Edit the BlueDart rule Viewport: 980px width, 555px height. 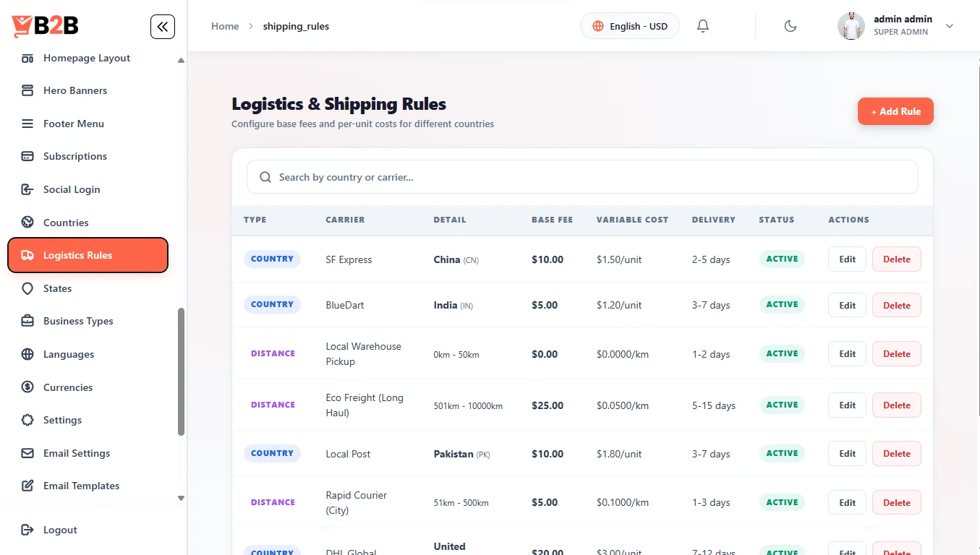[847, 305]
